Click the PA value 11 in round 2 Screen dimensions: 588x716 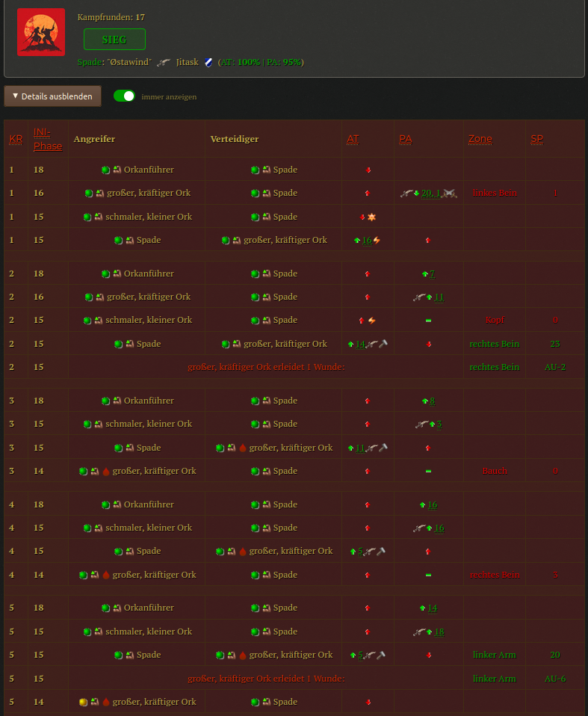(x=439, y=297)
